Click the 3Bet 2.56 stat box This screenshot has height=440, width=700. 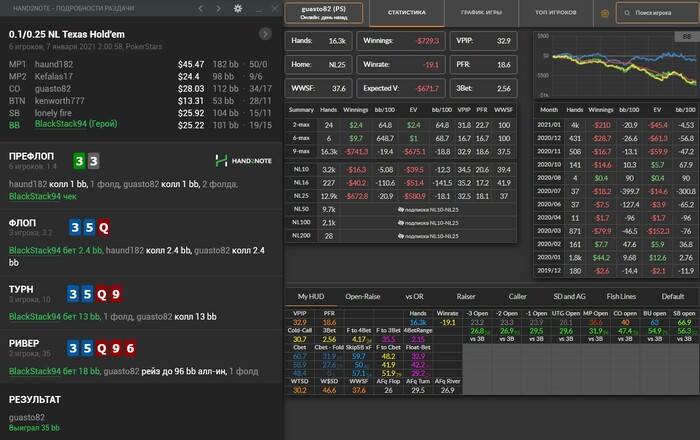[483, 88]
